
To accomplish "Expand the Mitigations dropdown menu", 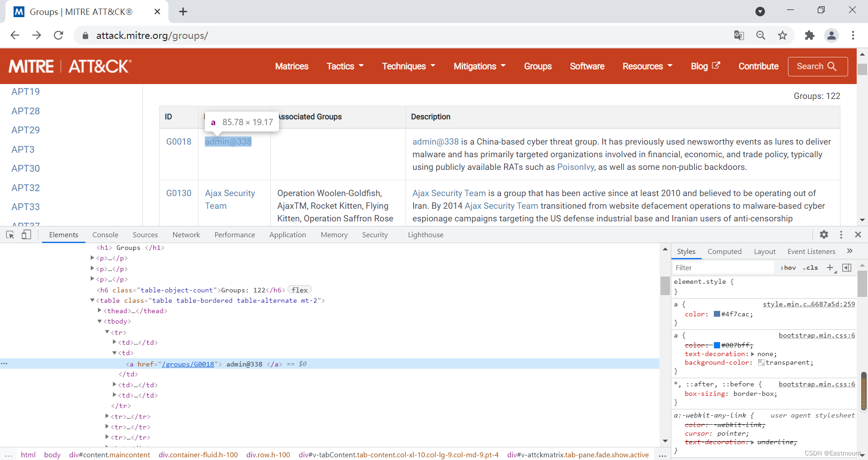I will 480,66.
